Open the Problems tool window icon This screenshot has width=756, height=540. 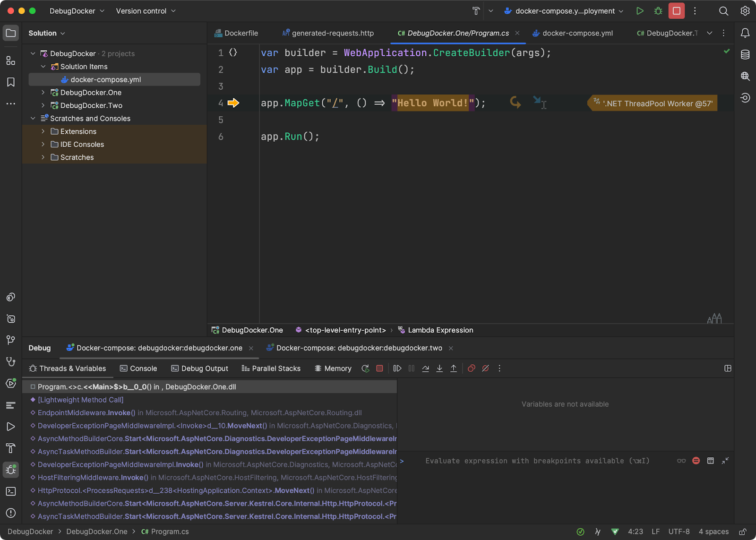11,513
